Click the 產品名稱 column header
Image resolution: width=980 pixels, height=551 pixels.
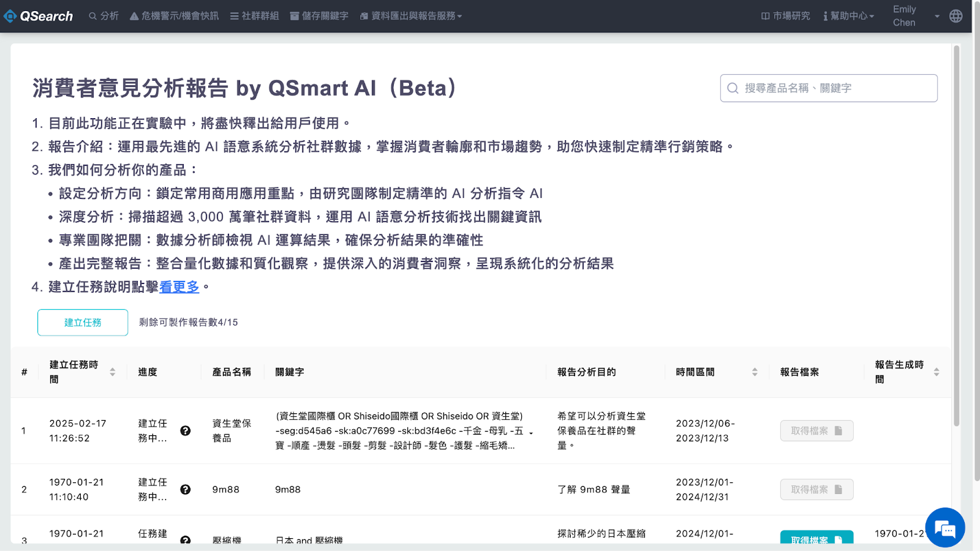(232, 372)
